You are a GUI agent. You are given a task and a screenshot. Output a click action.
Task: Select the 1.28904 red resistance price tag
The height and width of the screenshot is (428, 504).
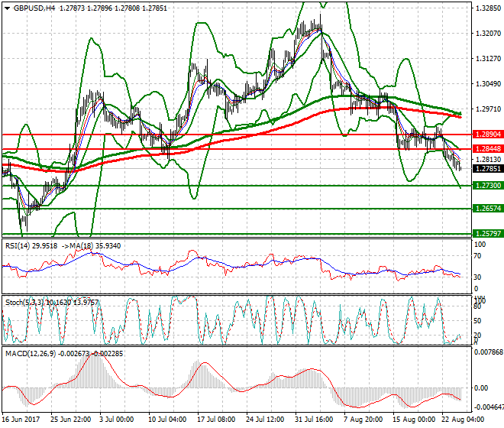click(x=486, y=135)
